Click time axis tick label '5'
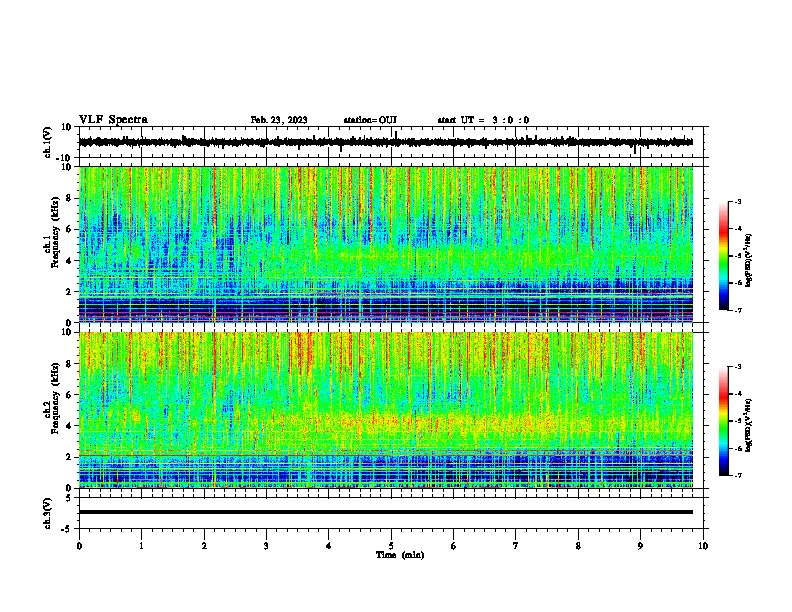The width and height of the screenshot is (792, 612). click(391, 546)
